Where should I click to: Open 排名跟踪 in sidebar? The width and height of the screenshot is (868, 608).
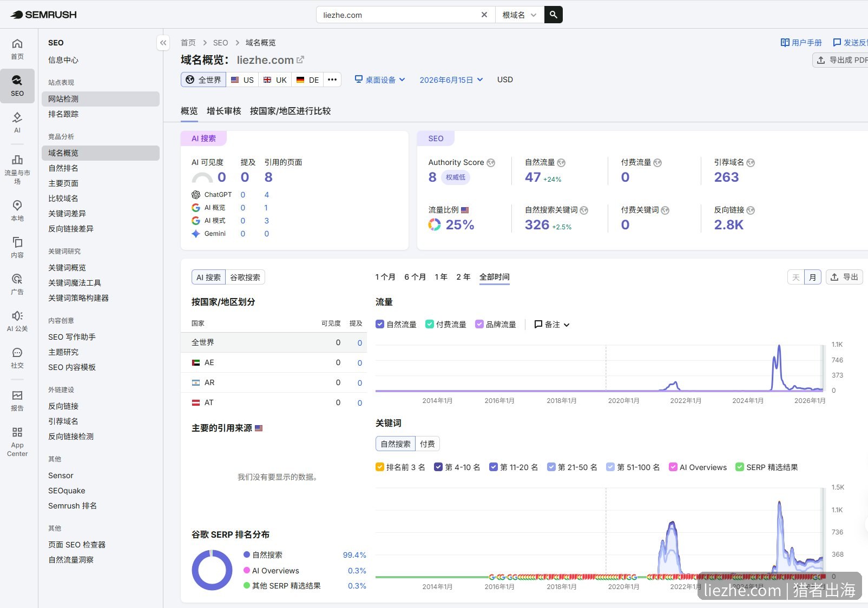pyautogui.click(x=101, y=114)
